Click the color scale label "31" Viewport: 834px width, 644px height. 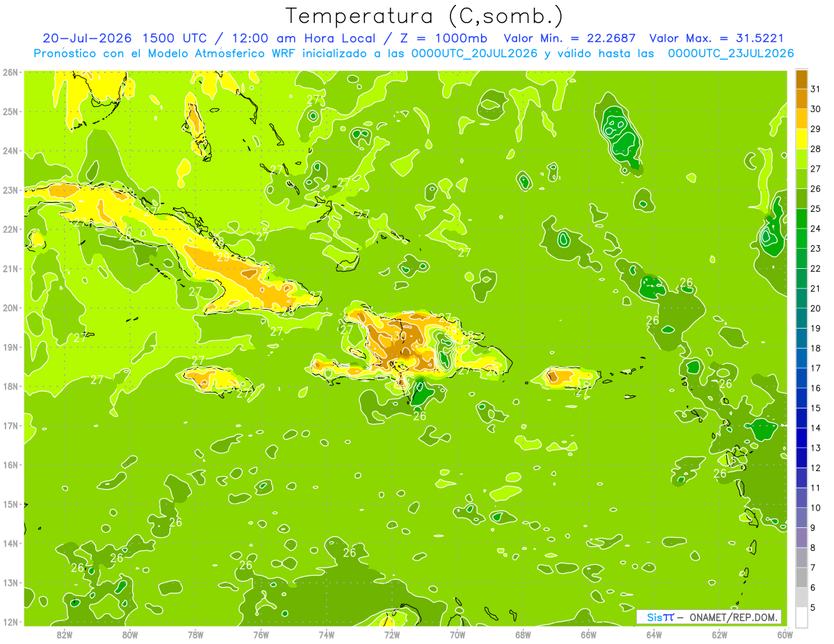816,89
